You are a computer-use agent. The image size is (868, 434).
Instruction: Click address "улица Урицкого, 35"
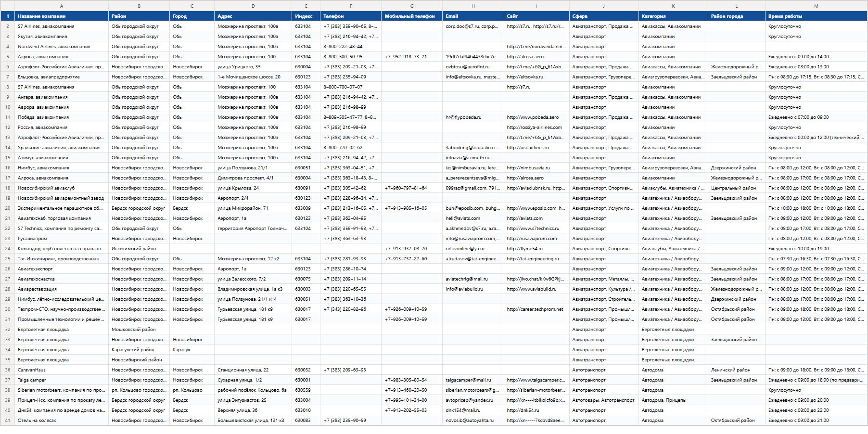[253, 67]
